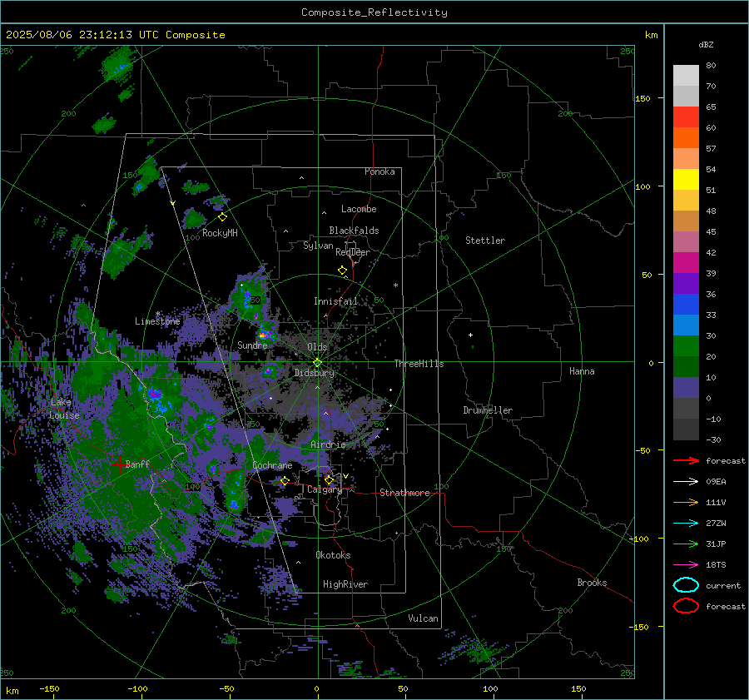Click the Sylvan label on map
The height and width of the screenshot is (700, 749).
pos(318,246)
